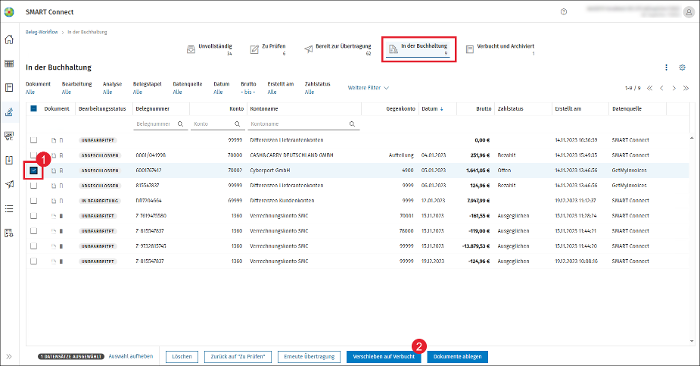
Task: Click table scrollbar up arrow
Action: tap(692, 138)
